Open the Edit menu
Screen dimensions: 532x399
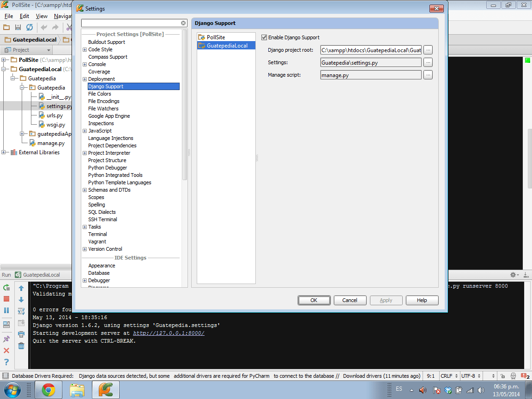pyautogui.click(x=24, y=16)
